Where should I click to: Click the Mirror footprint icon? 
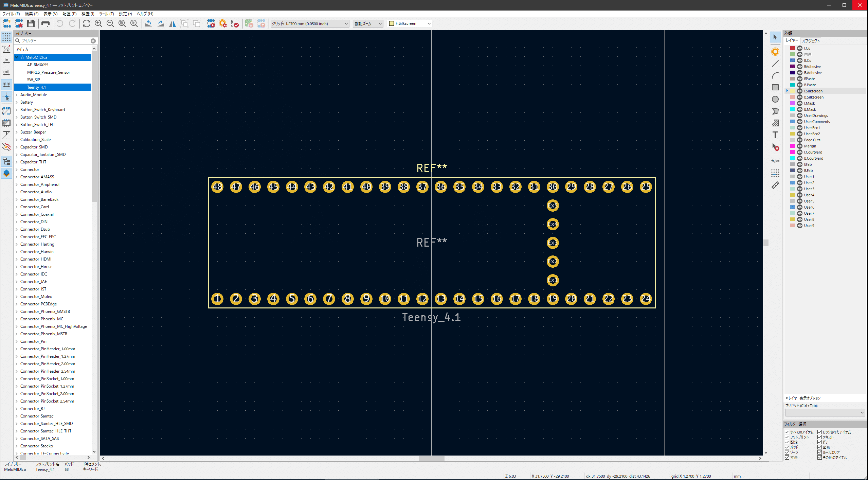[x=173, y=23]
